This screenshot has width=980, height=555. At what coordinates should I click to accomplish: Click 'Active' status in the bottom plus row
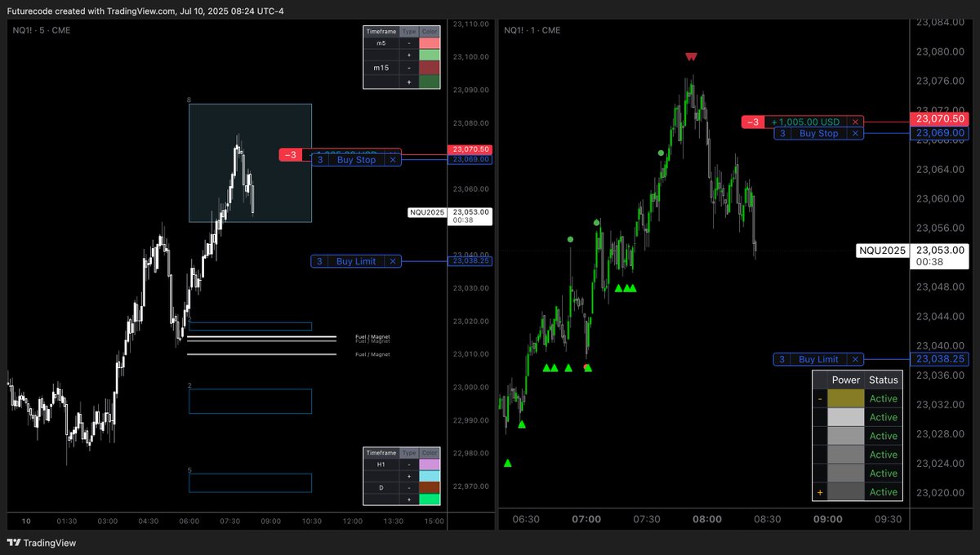coord(883,492)
